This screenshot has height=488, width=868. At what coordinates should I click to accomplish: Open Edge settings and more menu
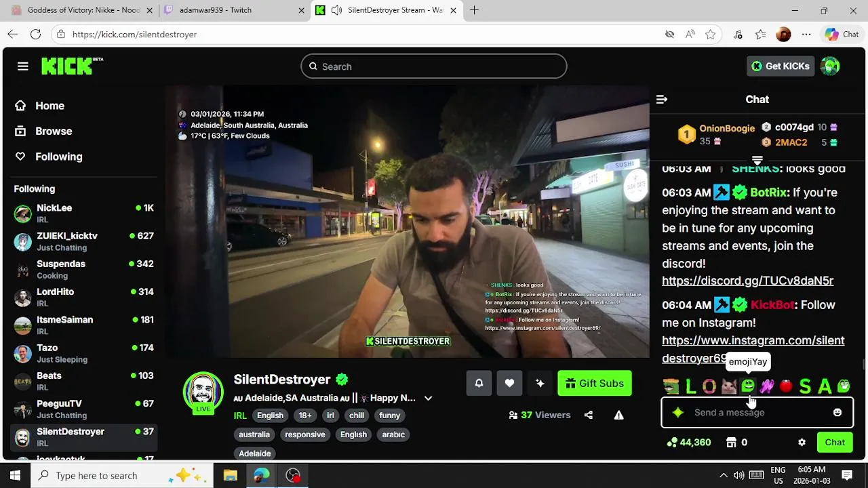point(806,34)
